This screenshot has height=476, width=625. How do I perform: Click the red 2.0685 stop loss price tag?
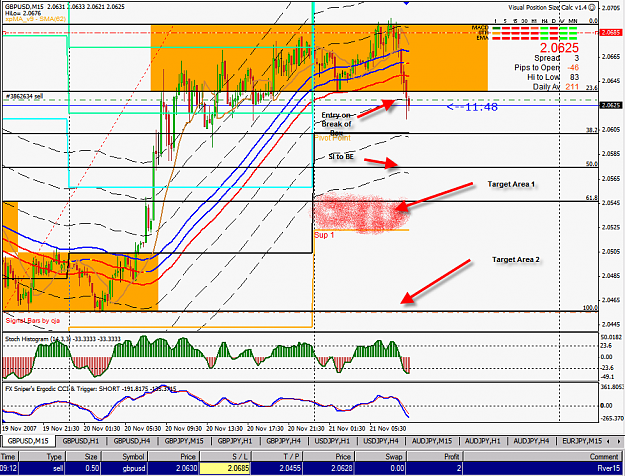point(611,32)
